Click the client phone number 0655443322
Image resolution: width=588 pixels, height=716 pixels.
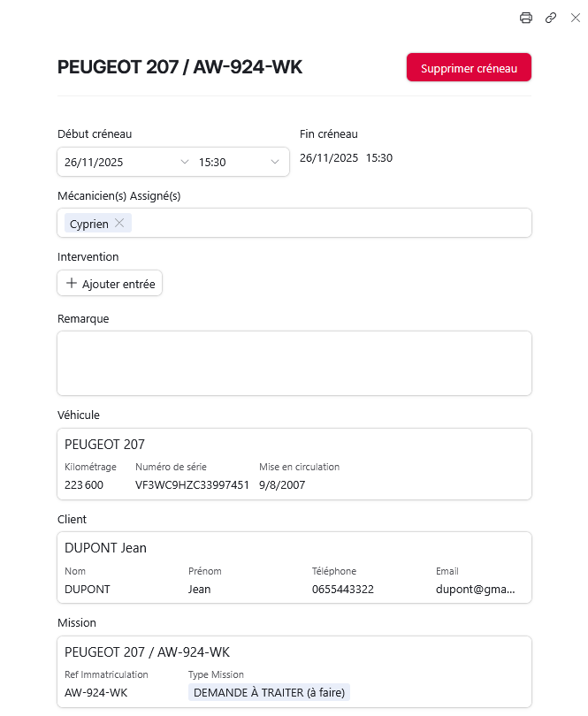coord(343,589)
